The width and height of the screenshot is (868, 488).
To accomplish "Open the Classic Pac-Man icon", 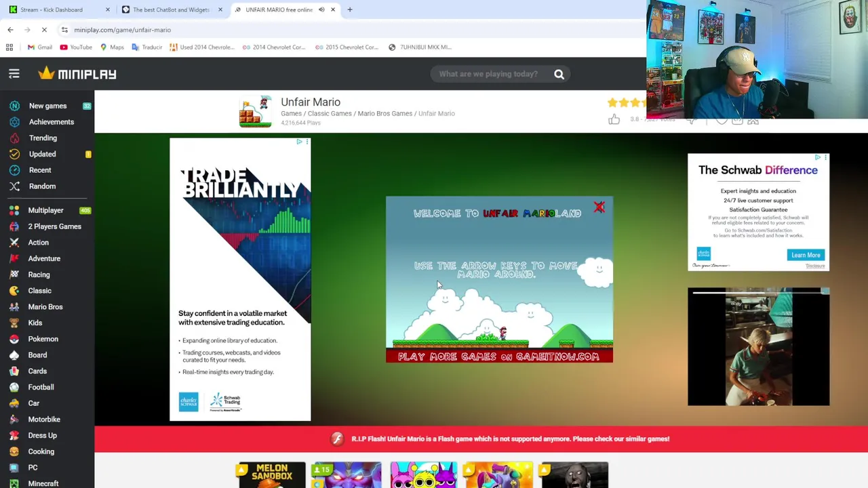I will (x=14, y=291).
